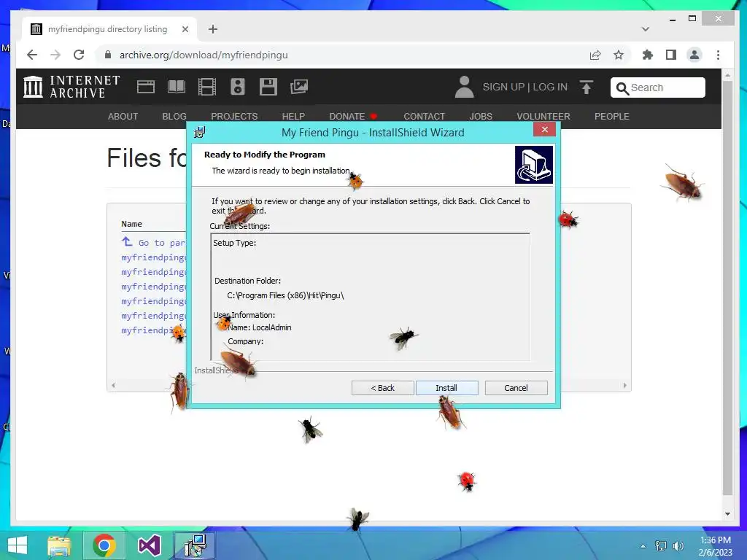Open the PROJECTS menu item
This screenshot has height=560, width=747.
click(x=234, y=116)
